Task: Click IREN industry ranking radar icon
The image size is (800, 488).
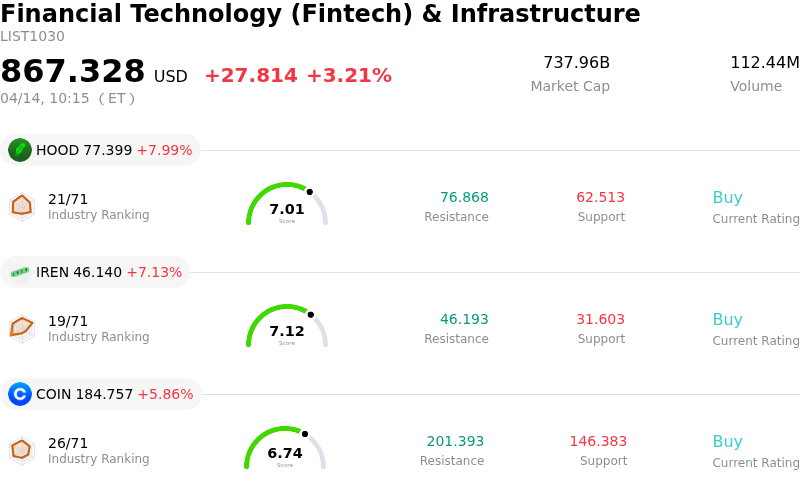Action: point(21,328)
